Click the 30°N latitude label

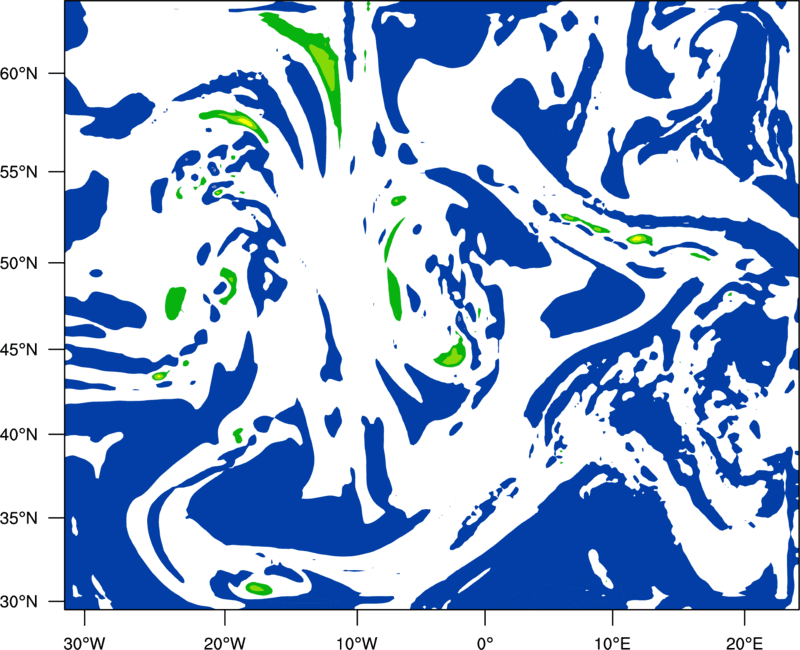(x=19, y=602)
